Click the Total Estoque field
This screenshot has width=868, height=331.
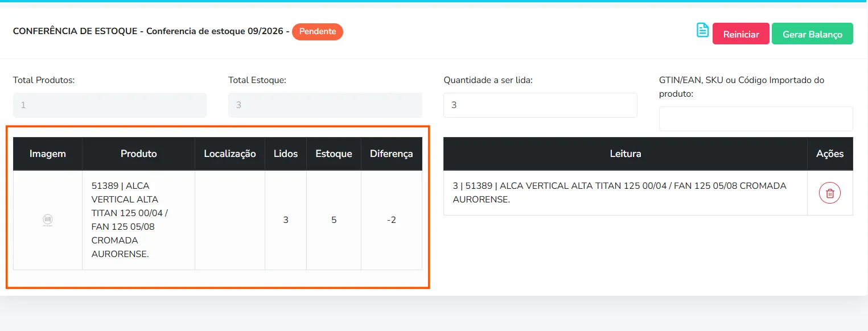(x=325, y=105)
